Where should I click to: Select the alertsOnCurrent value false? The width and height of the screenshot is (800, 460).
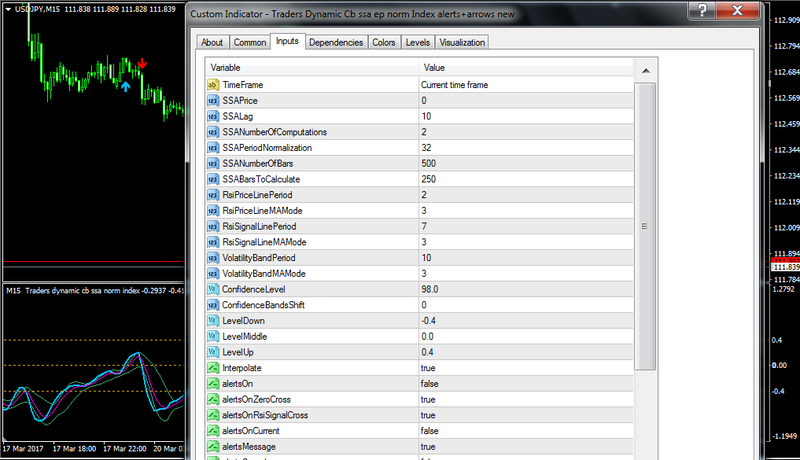point(429,431)
